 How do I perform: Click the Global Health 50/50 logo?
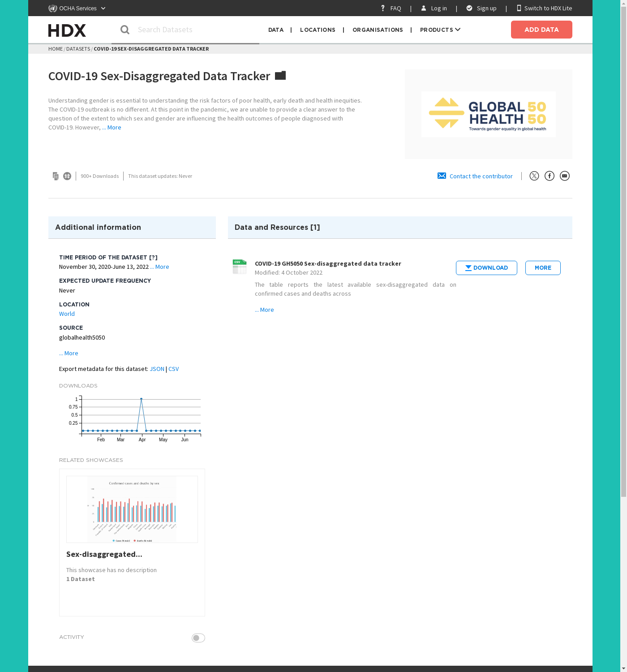click(488, 114)
